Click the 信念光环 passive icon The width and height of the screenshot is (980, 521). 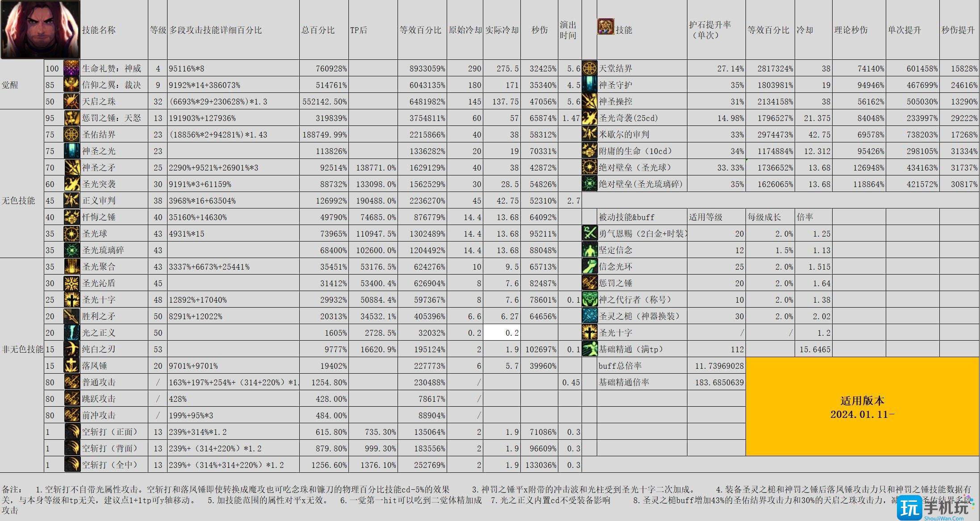pos(590,267)
